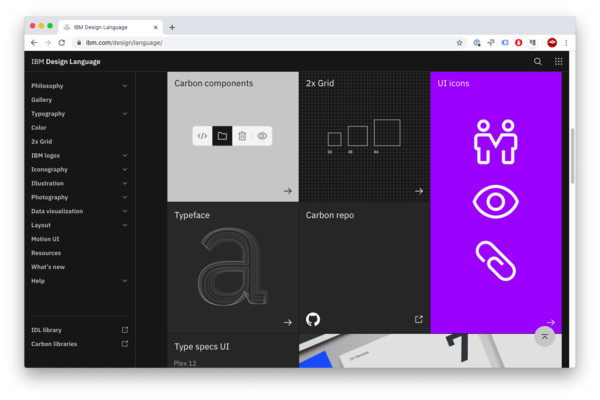Viewport: 600px width, 400px height.
Task: Open Resources in the sidebar
Action: (x=46, y=253)
